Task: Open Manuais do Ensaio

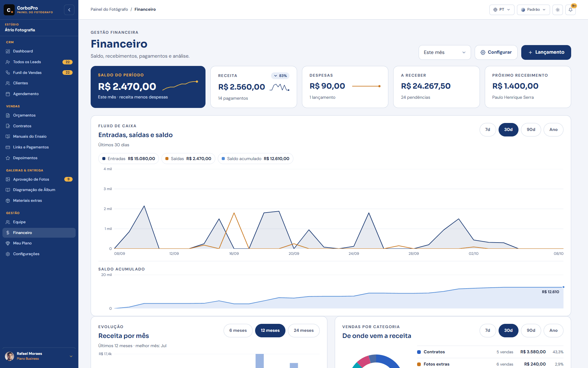Action: [39, 136]
